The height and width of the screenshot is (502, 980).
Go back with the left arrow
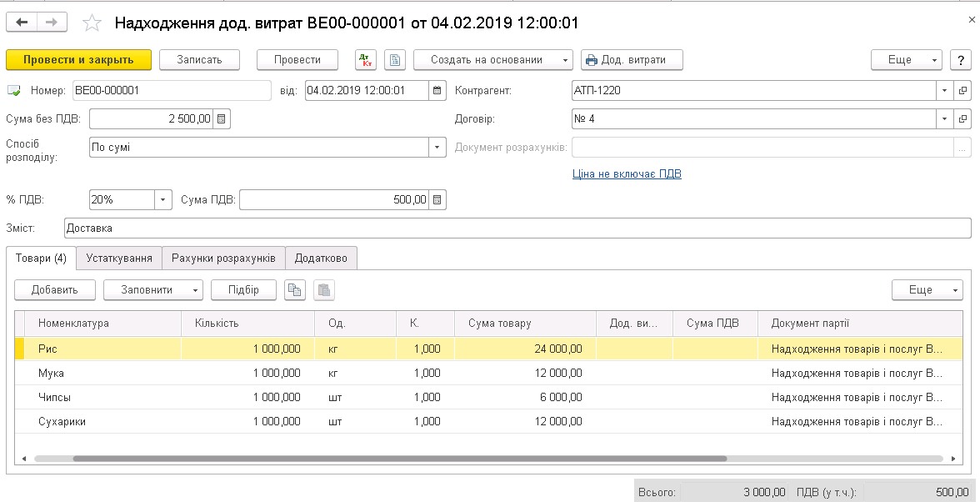(22, 23)
